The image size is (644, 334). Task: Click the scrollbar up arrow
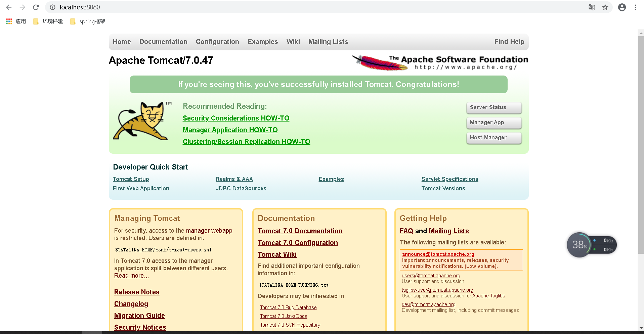coord(641,33)
